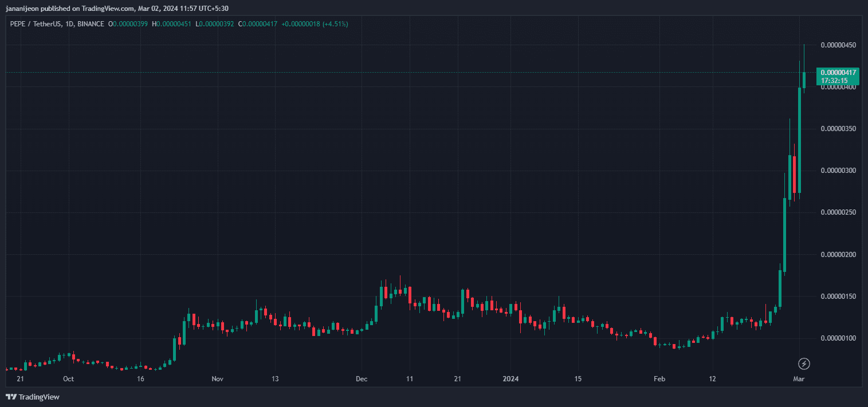
Task: Click the current price label 0.00000417
Action: [838, 73]
